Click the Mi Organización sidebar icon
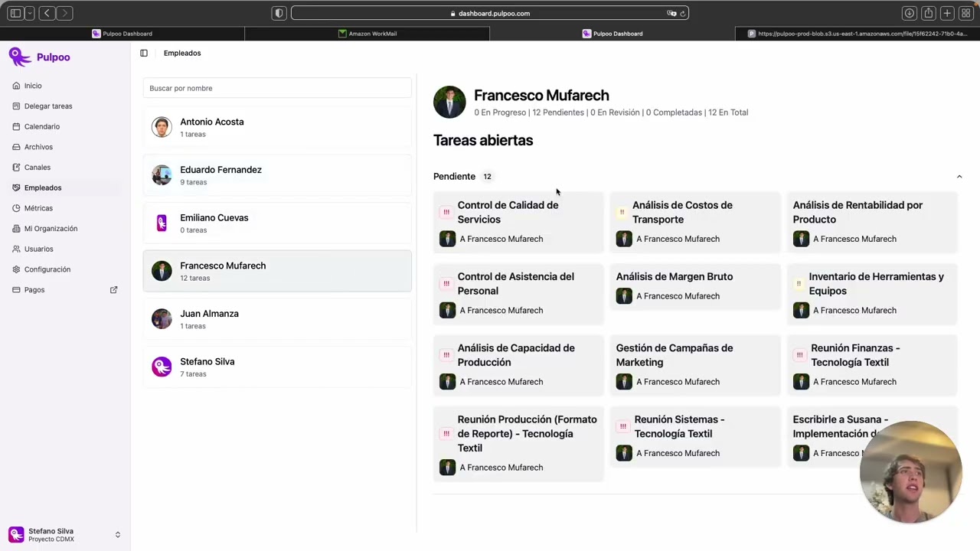This screenshot has width=980, height=551. click(x=17, y=228)
